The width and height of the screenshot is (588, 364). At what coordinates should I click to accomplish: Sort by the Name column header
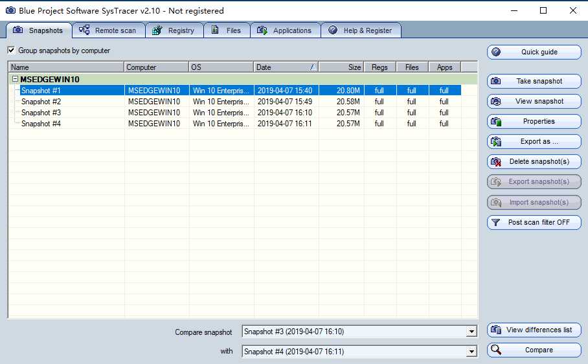(66, 67)
